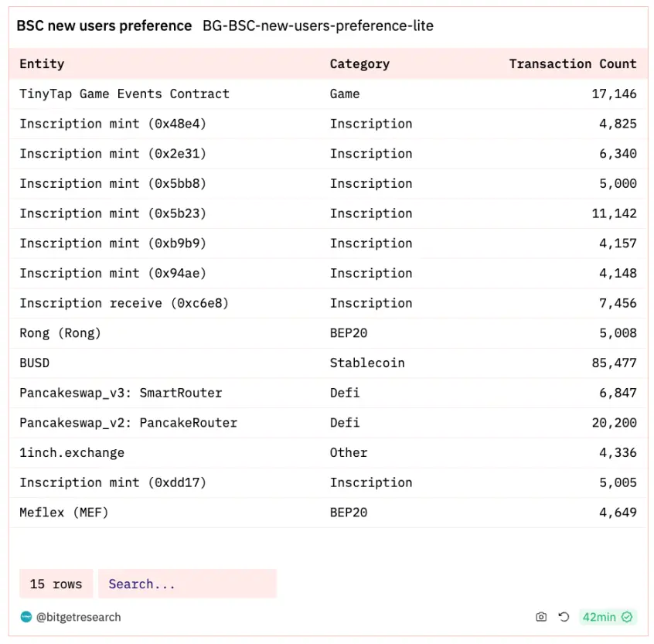
Task: Open the BG-BSC-new-users-preference-lite query link
Action: coord(318,26)
